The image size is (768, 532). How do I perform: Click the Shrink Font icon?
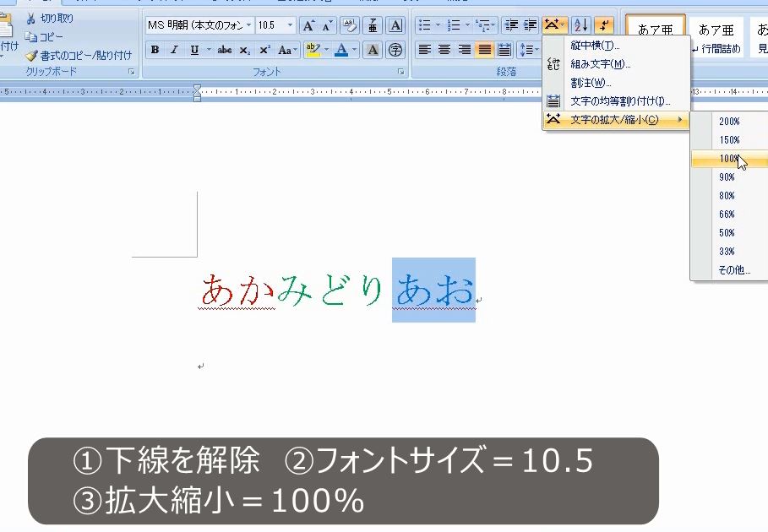(327, 25)
